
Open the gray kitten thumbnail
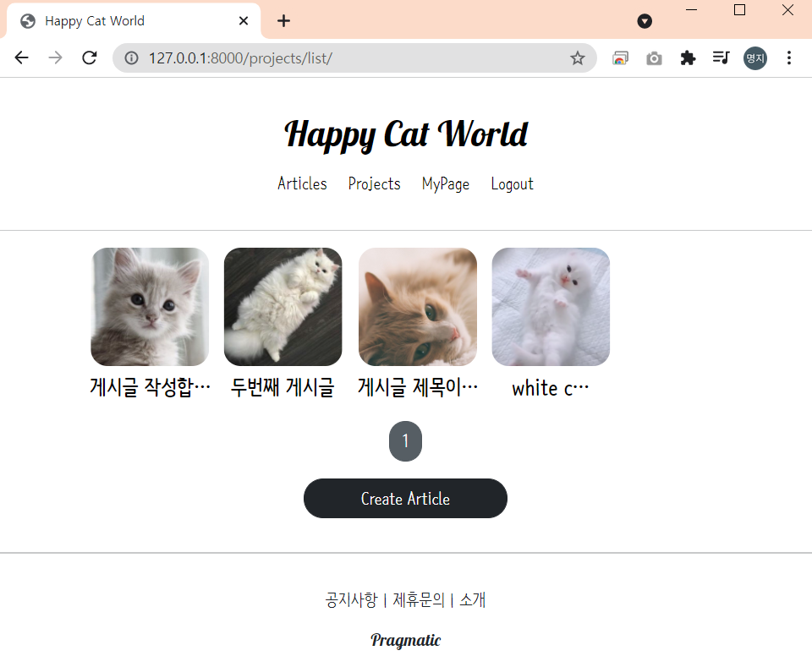click(150, 307)
